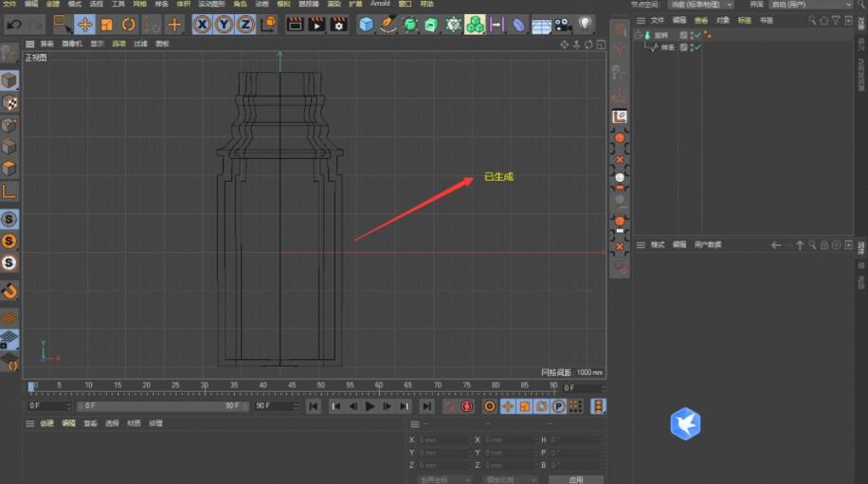Select the Move tool
This screenshot has height=484, width=868.
tap(84, 25)
